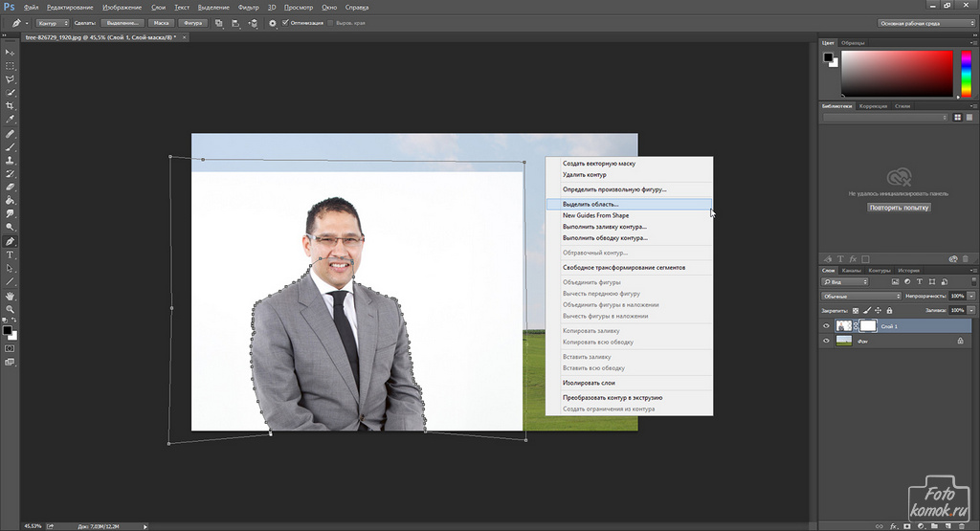Toggle visibility of the Фон layer
The height and width of the screenshot is (531, 980).
point(827,340)
